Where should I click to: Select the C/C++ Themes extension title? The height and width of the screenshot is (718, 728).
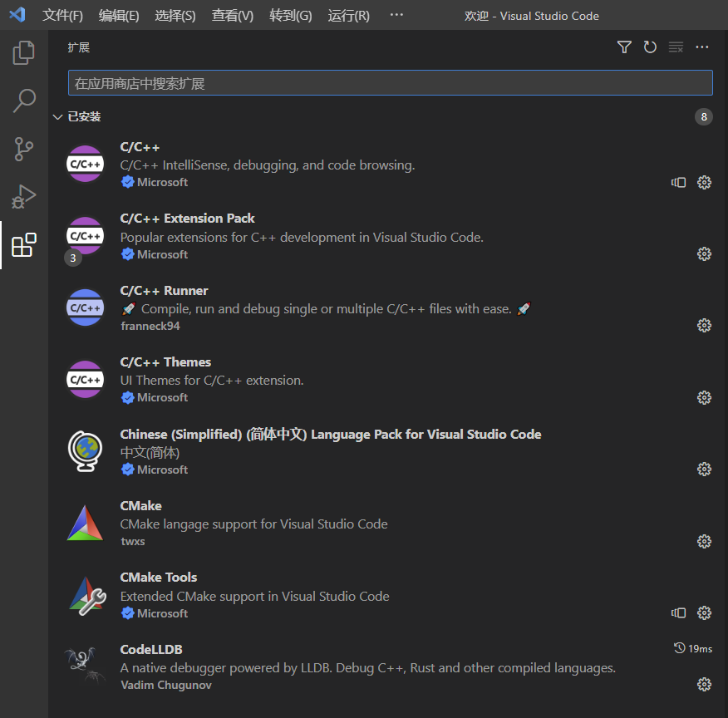pos(165,362)
